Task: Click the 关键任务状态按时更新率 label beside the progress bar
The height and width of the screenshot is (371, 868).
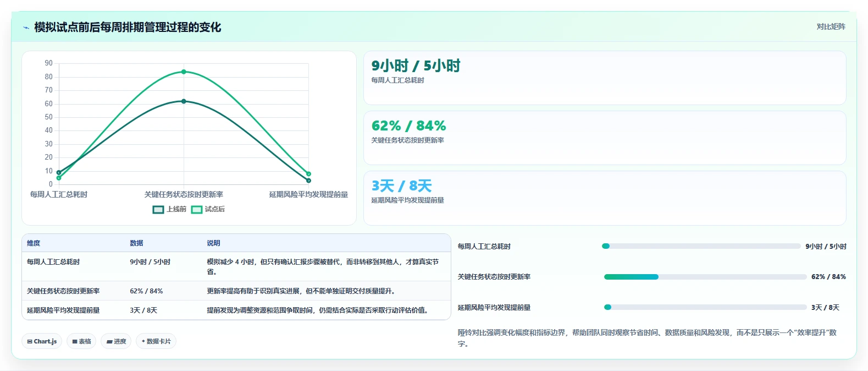Action: pos(494,277)
